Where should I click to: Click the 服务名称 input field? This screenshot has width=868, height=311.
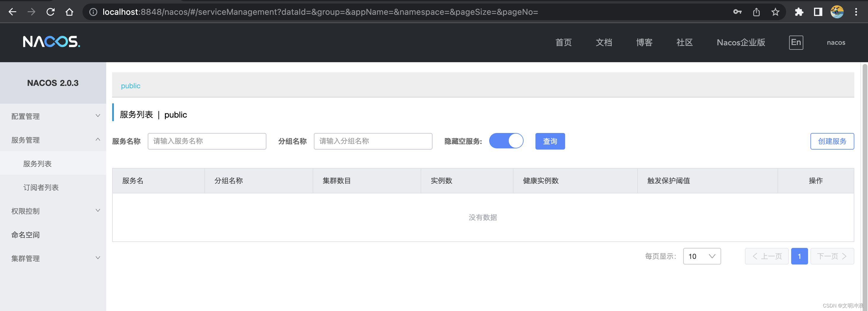tap(206, 141)
